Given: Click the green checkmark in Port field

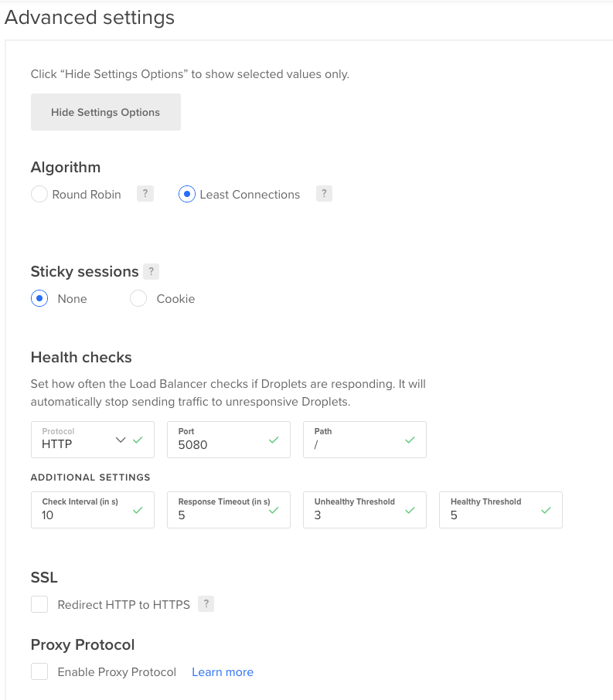Looking at the screenshot, I should click(x=274, y=440).
